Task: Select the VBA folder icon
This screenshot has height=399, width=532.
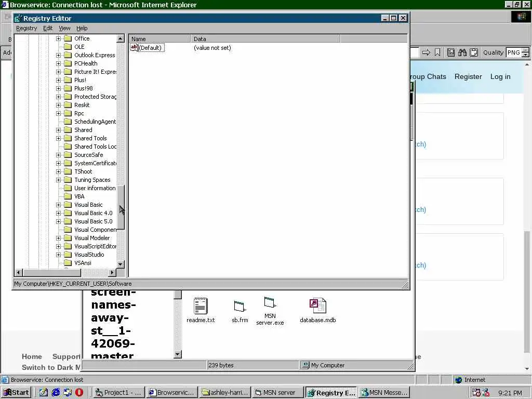Action: tap(68, 196)
